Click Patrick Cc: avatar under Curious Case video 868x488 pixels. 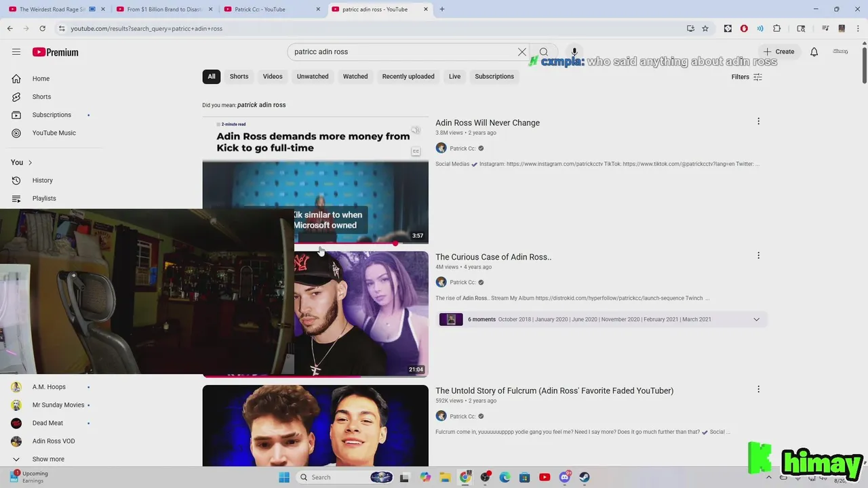tap(441, 282)
